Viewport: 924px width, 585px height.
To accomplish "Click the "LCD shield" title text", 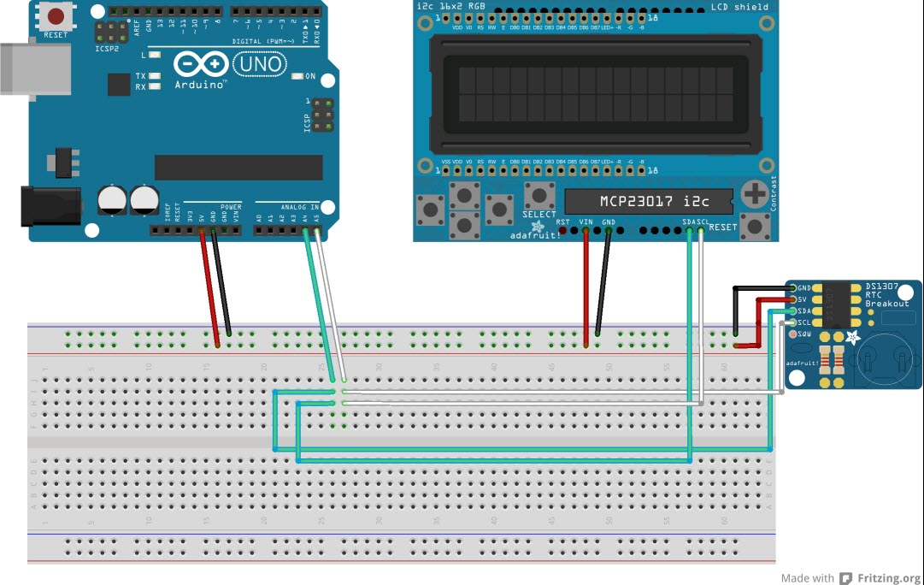I will pyautogui.click(x=739, y=7).
